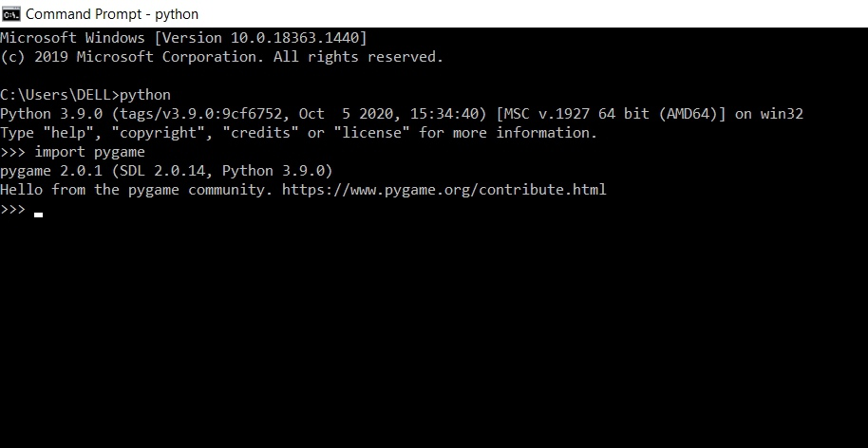Viewport: 868px width, 448px height.
Task: Click the ">>>" prompt before import pygame
Action: (12, 152)
